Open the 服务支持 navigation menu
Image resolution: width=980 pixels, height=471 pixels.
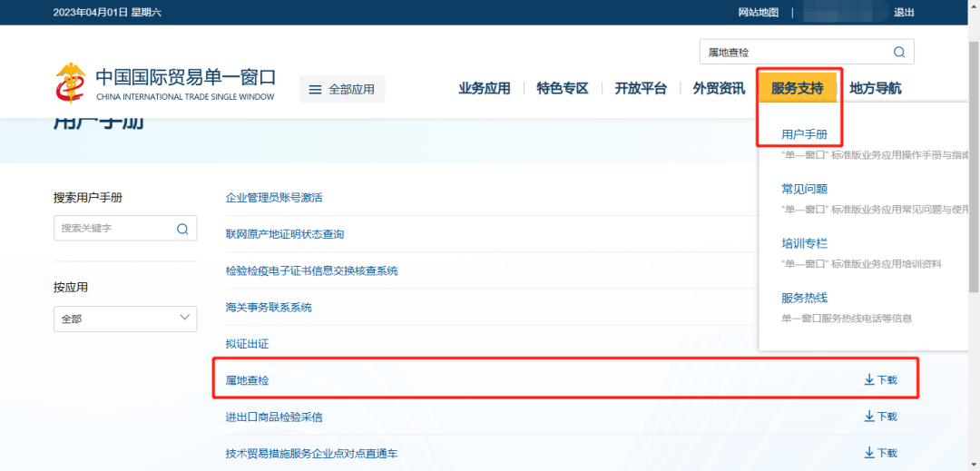tap(797, 88)
